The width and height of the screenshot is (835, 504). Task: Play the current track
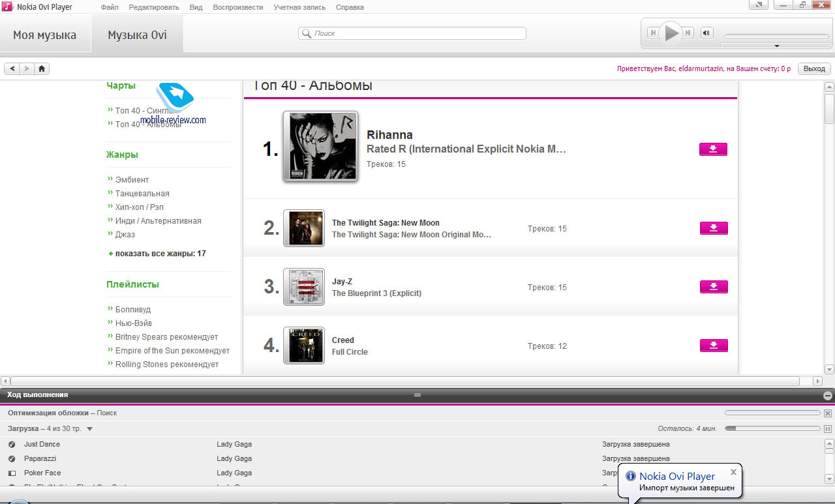point(670,33)
